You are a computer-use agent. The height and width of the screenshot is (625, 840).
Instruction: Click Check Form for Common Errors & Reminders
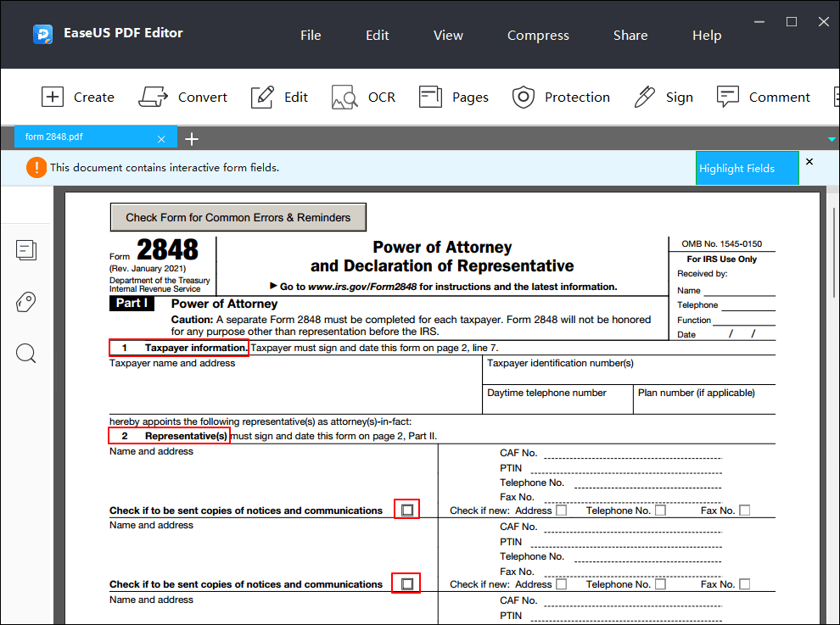tap(238, 217)
